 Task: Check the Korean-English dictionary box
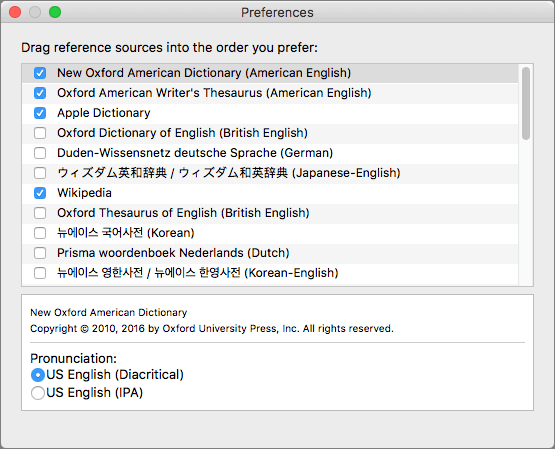coord(40,273)
